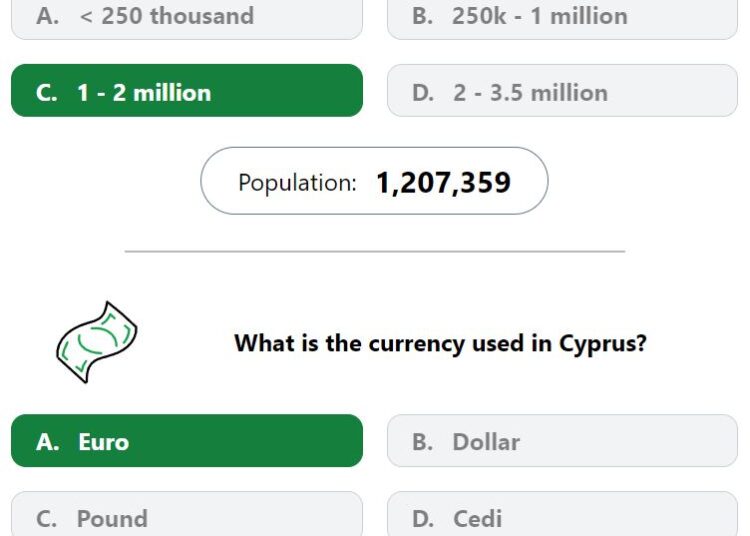This screenshot has width=750, height=536.
Task: Click the letter 'B.' beside Dollar
Action: [423, 442]
